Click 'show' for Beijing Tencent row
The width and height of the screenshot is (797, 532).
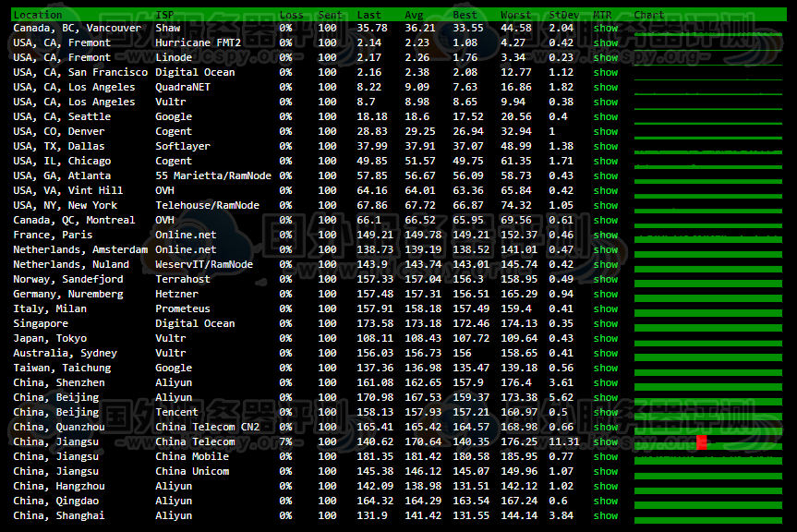(606, 412)
